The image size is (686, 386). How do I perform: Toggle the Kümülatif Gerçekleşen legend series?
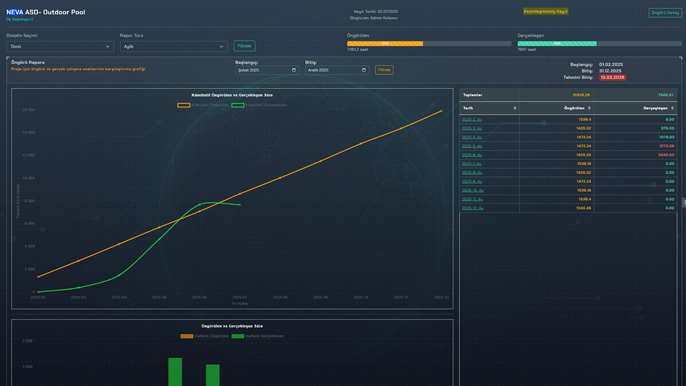pyautogui.click(x=259, y=105)
